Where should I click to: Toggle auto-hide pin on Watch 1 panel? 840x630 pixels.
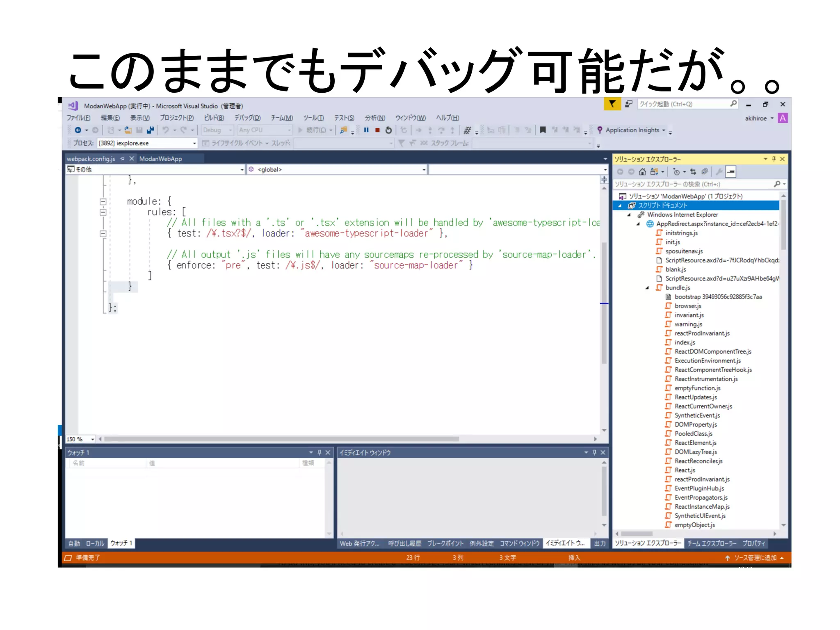pyautogui.click(x=319, y=452)
